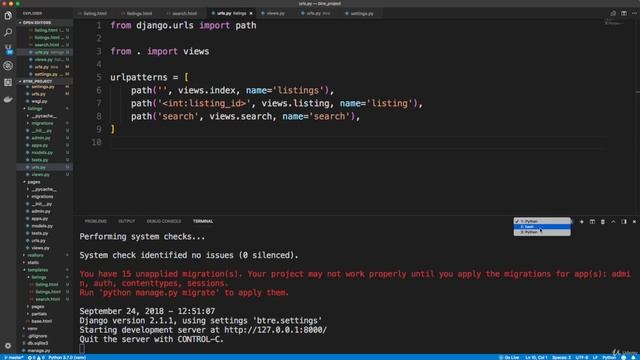Switch to the views.py editor tab
The height and width of the screenshot is (360, 640).
point(276,13)
